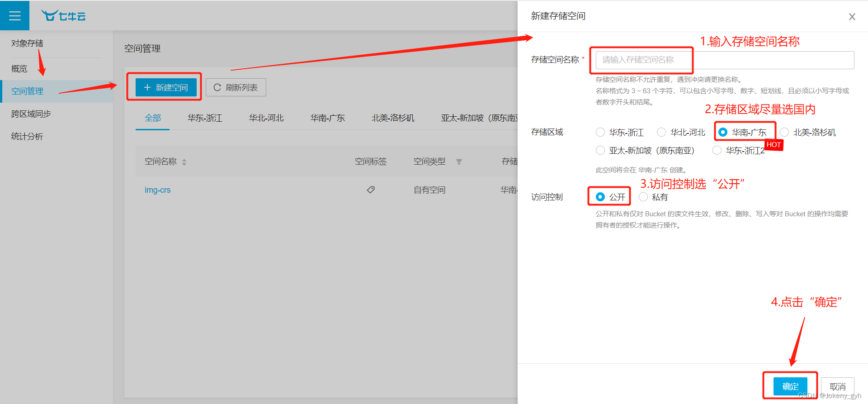Click the 确定 button
The width and height of the screenshot is (868, 404).
[x=790, y=386]
